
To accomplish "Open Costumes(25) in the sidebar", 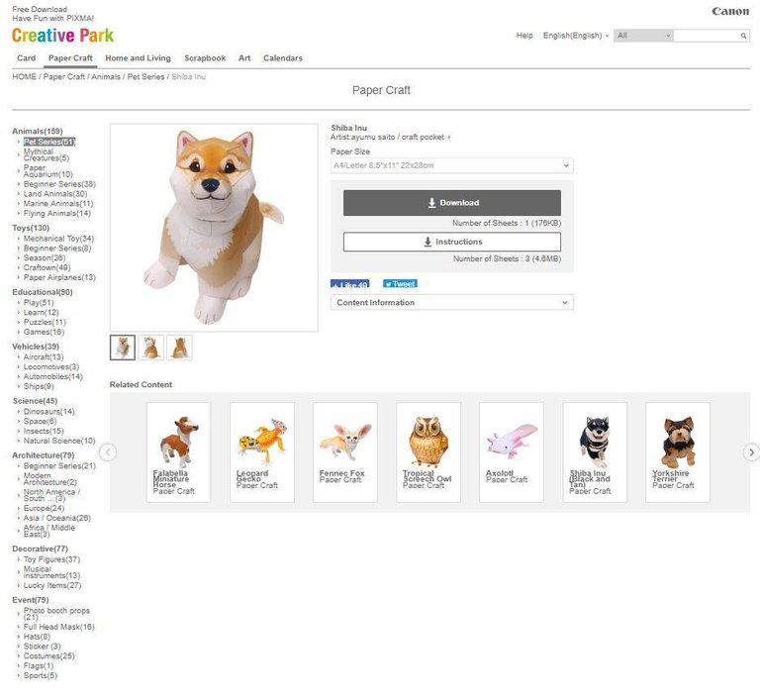I will pos(48,655).
